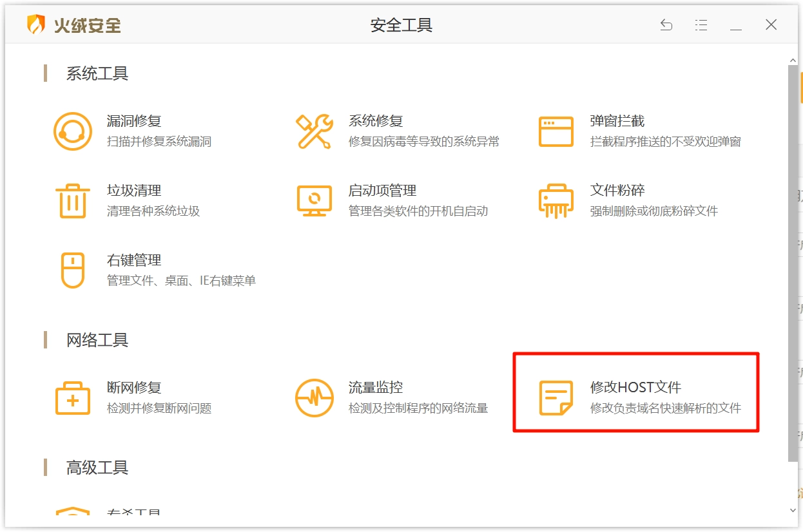Click the 安全工具 window title
803x532 pixels.
[x=401, y=25]
